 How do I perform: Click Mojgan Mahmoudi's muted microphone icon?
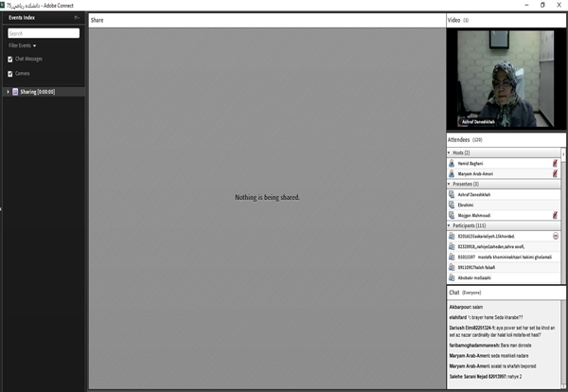pos(555,215)
